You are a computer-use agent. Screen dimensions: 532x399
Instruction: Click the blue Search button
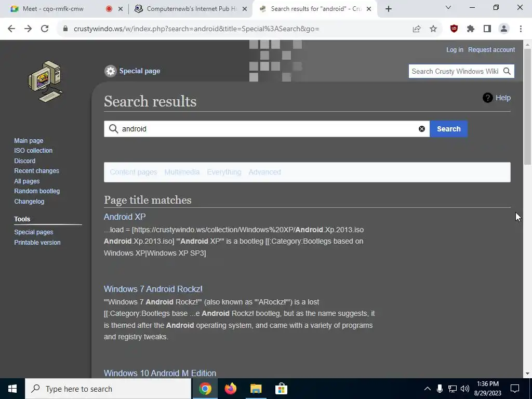point(448,129)
